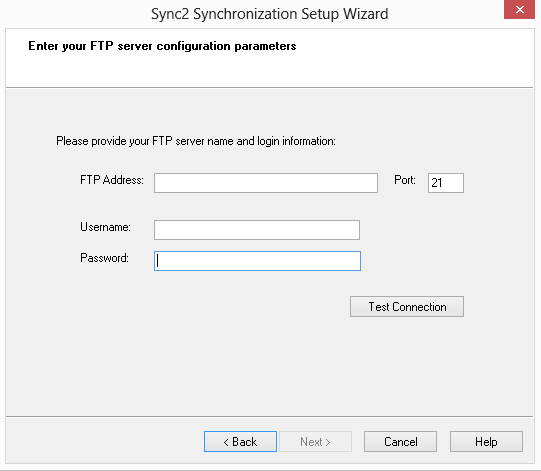This screenshot has width=541, height=471.
Task: Select the Port number field showing 21
Action: coord(446,183)
